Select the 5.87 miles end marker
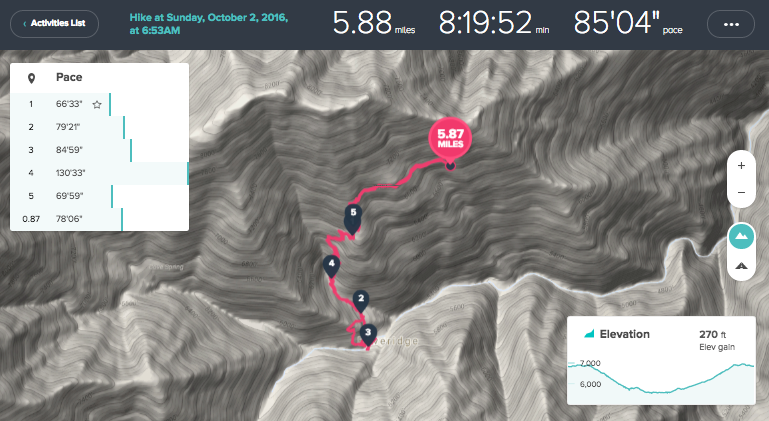The width and height of the screenshot is (769, 421). coord(450,140)
